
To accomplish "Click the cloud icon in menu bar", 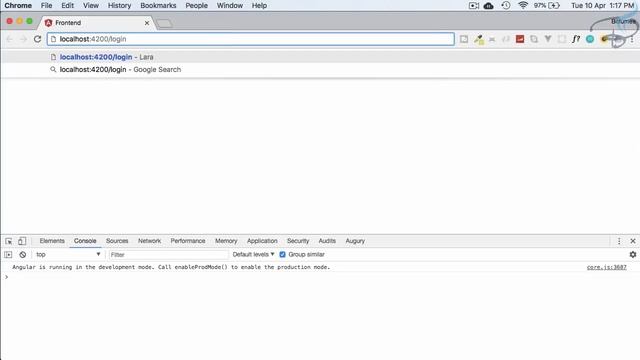I will tap(488, 6).
